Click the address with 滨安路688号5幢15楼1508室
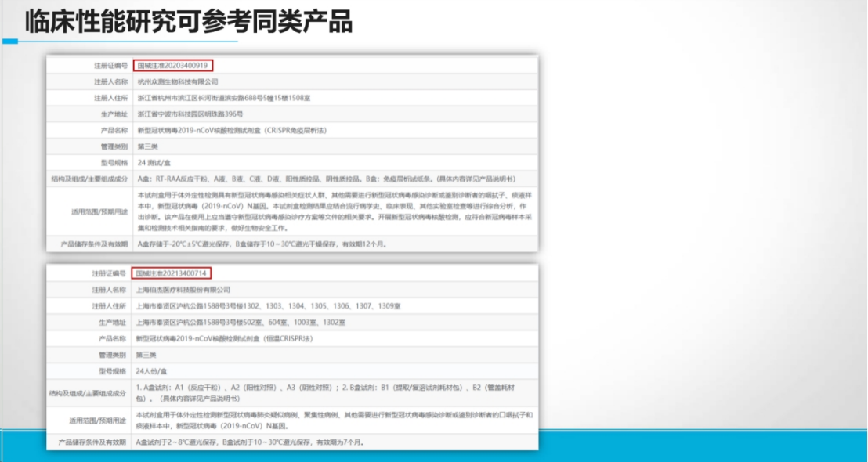 pyautogui.click(x=223, y=98)
